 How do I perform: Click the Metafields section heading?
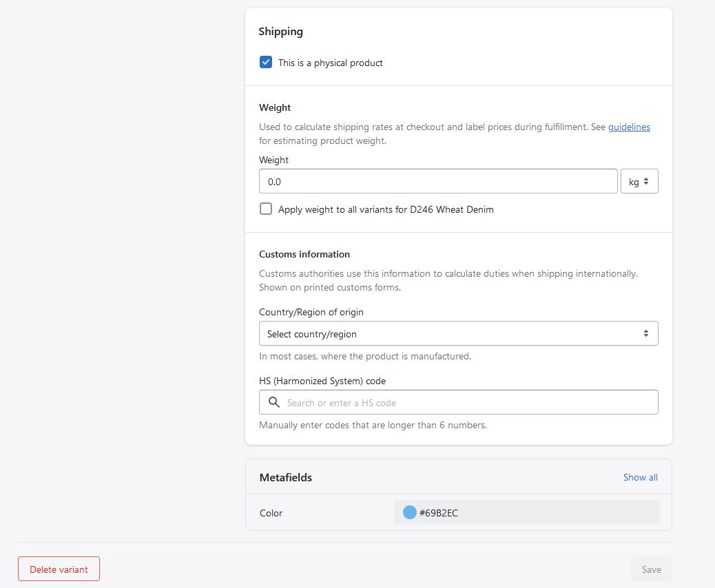coord(285,477)
